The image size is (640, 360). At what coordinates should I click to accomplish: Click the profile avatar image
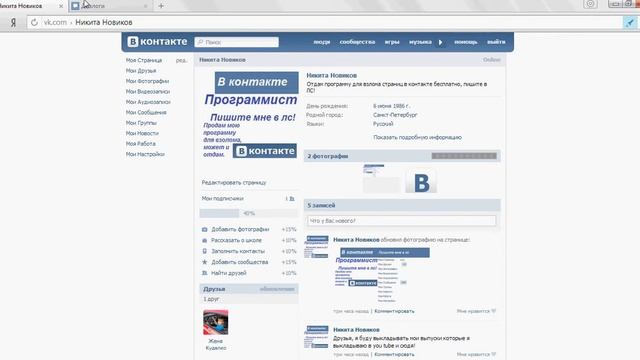click(250, 115)
